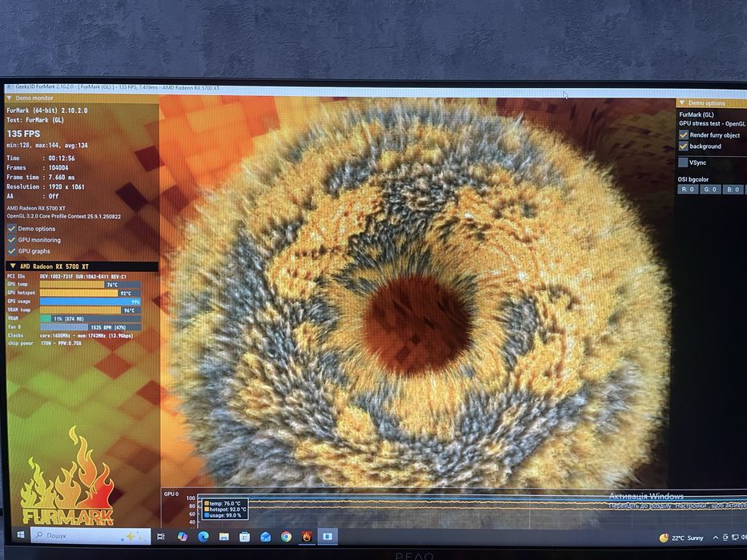The width and height of the screenshot is (747, 560).
Task: Click the Clocks core:1600MHz line
Action: (70, 336)
